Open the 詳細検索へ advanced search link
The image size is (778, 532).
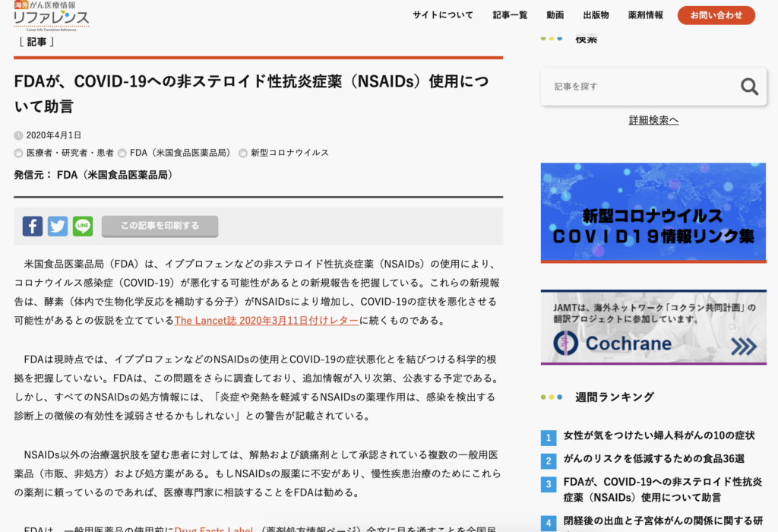point(653,120)
